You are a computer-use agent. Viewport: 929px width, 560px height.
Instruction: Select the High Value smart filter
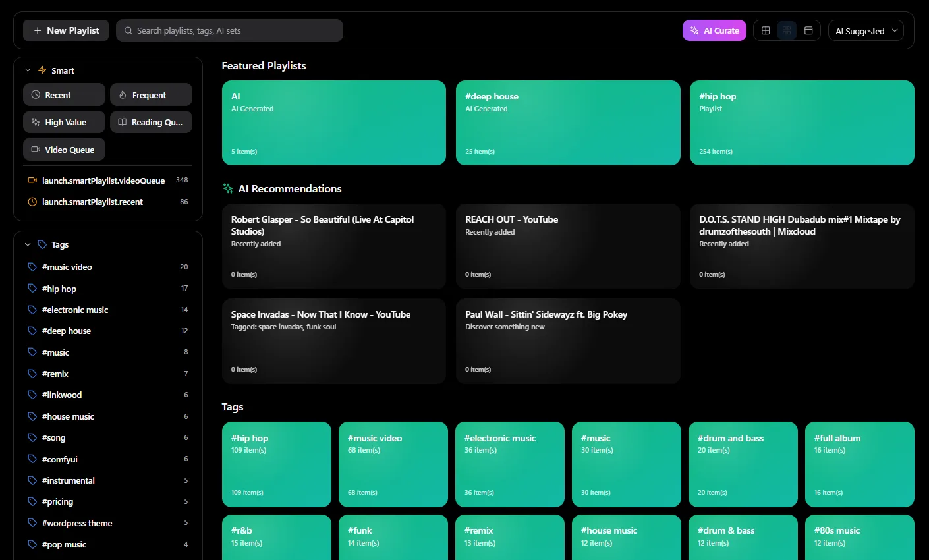tap(64, 122)
